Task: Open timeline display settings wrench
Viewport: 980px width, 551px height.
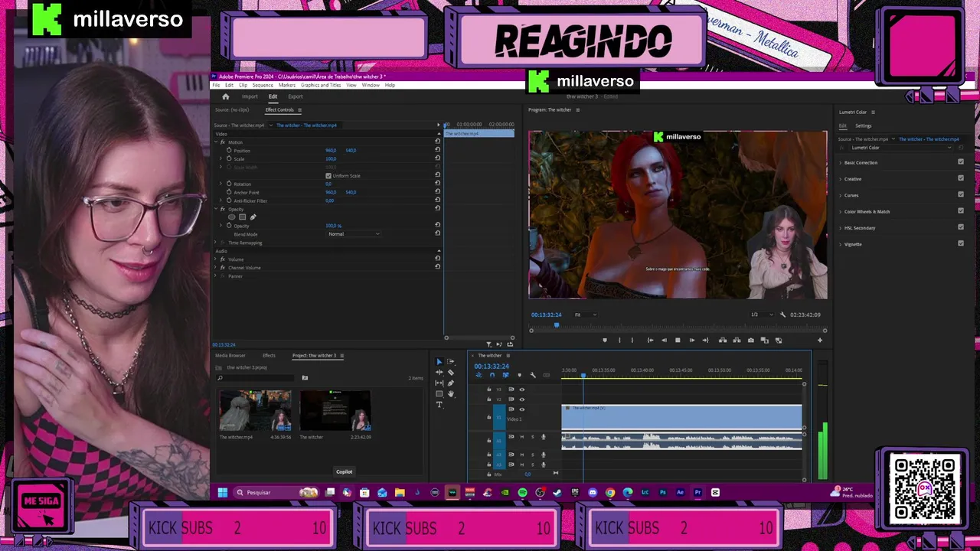Action: (533, 375)
